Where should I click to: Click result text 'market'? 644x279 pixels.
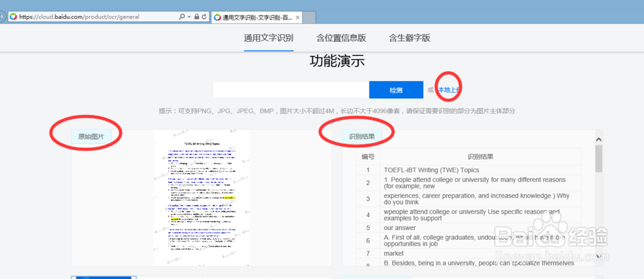pyautogui.click(x=393, y=253)
